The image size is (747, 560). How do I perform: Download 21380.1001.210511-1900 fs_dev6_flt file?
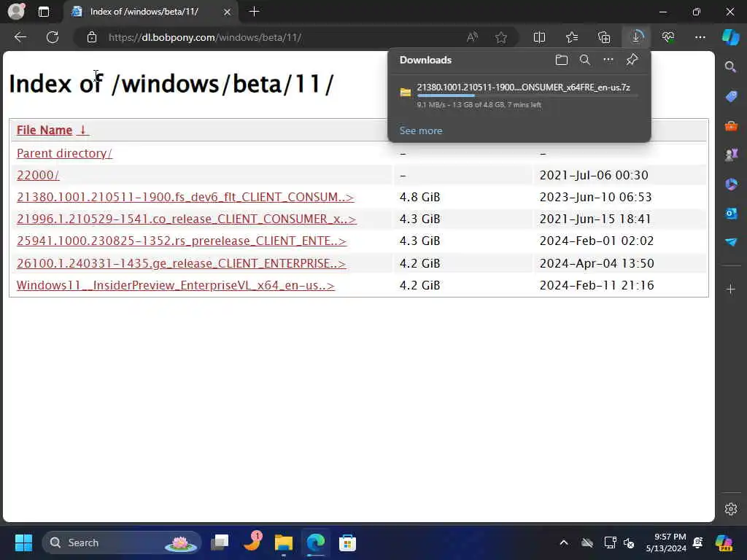(185, 197)
